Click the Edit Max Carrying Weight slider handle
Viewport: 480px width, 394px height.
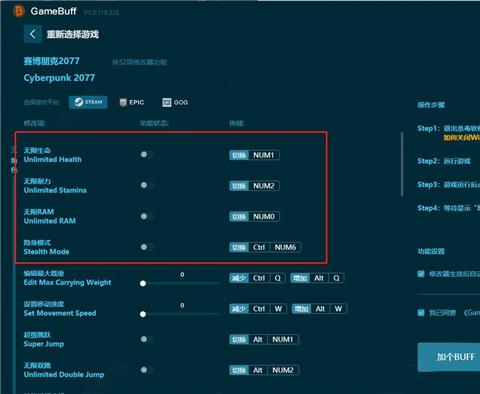point(143,283)
